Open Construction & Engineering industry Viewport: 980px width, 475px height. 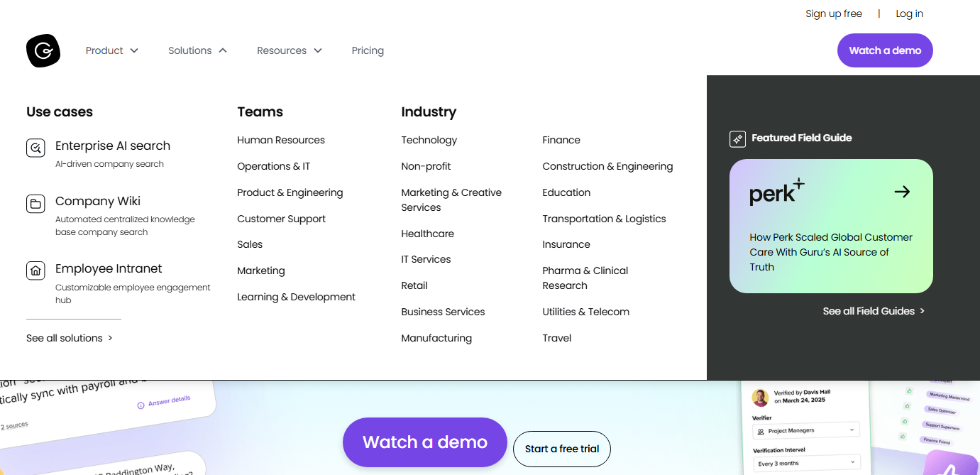click(607, 166)
